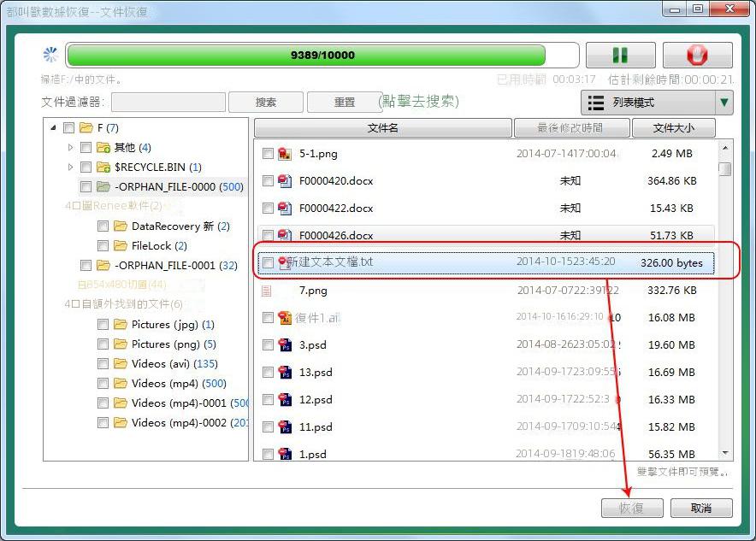Check the F (7) root checkbox
The height and width of the screenshot is (541, 756).
tap(69, 127)
